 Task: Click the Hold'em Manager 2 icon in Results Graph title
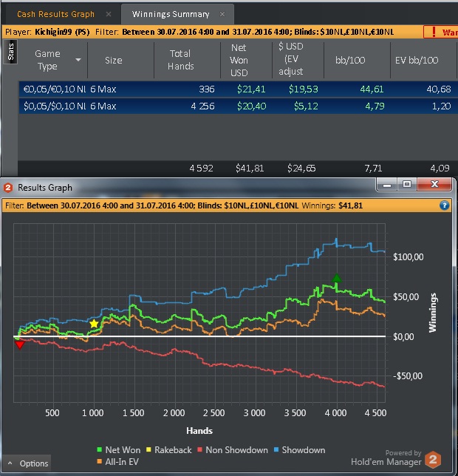(x=8, y=188)
